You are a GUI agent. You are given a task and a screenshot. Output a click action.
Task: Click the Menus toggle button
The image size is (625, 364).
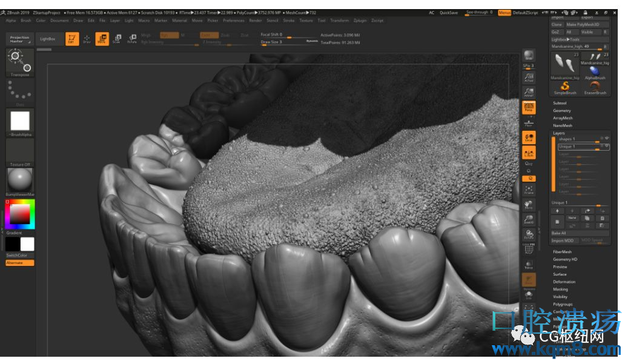click(504, 13)
